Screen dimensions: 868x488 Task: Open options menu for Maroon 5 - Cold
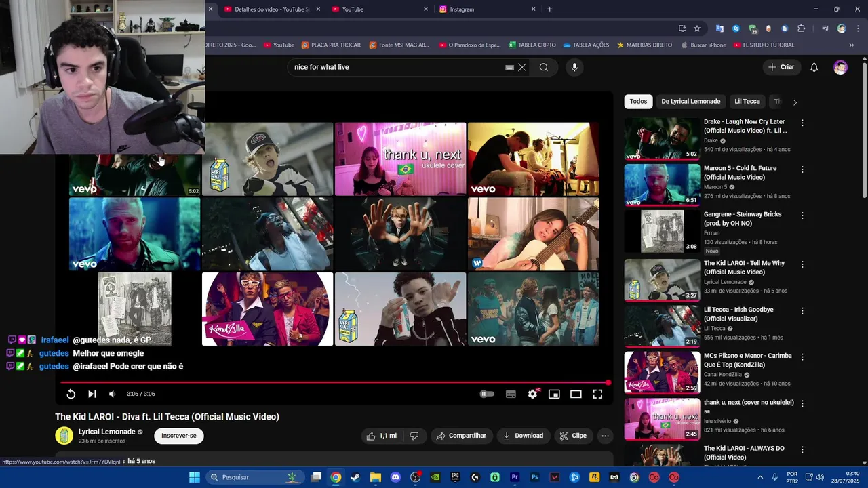(802, 169)
